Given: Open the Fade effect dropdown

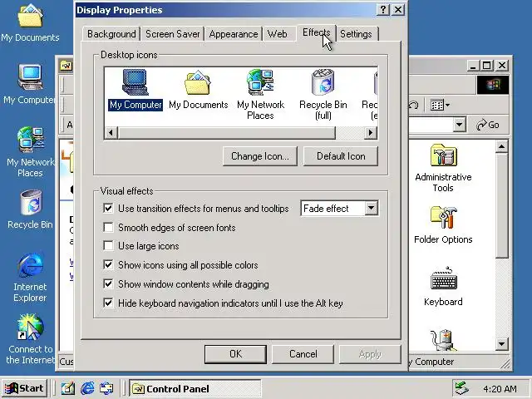Looking at the screenshot, I should 372,208.
